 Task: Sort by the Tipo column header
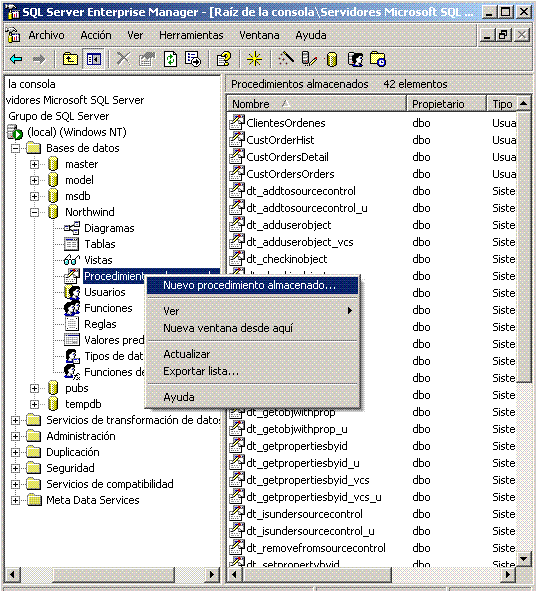(x=502, y=104)
